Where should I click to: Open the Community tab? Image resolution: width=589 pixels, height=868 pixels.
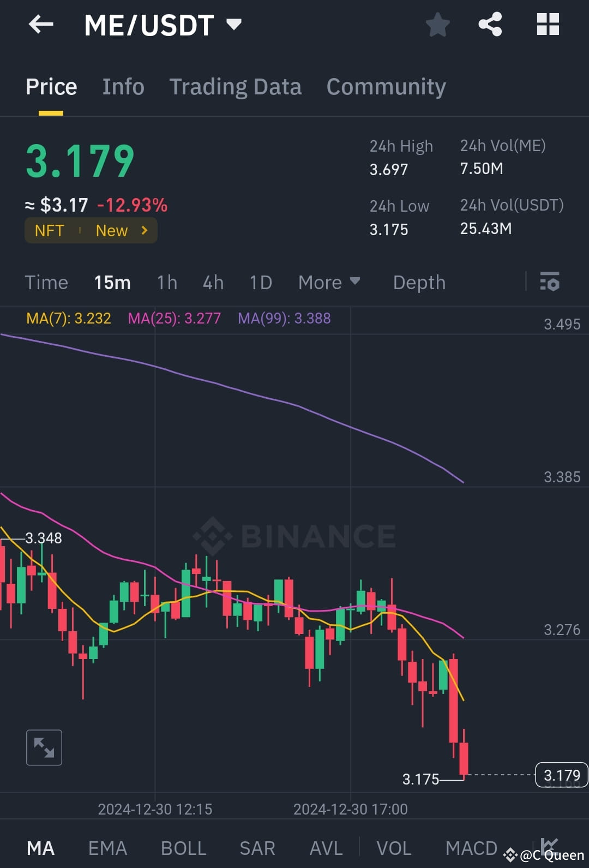tap(386, 86)
